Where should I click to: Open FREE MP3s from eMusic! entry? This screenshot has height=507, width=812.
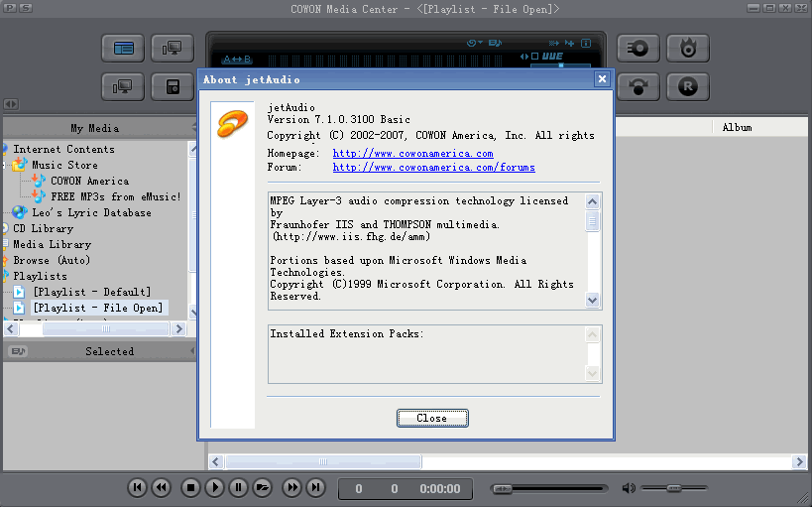point(116,197)
